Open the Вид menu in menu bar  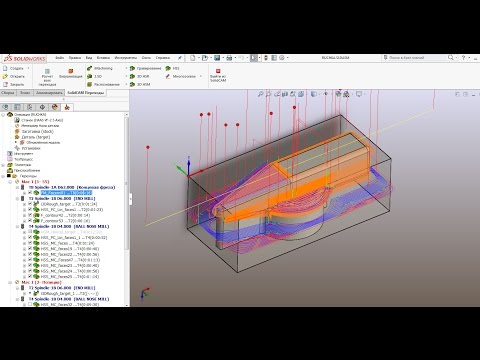click(89, 58)
